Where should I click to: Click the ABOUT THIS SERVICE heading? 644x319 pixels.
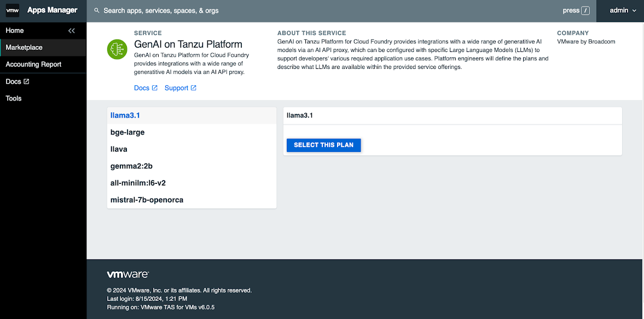pos(312,33)
